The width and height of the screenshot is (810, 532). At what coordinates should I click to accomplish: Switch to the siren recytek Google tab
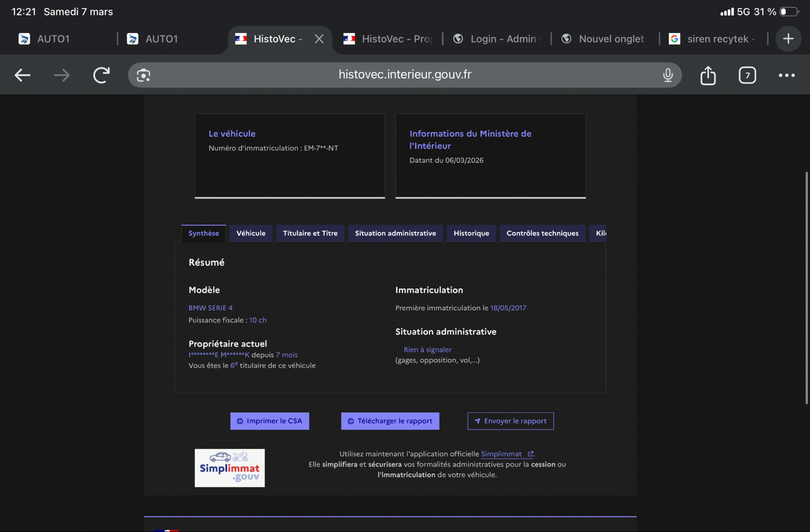[x=713, y=39]
